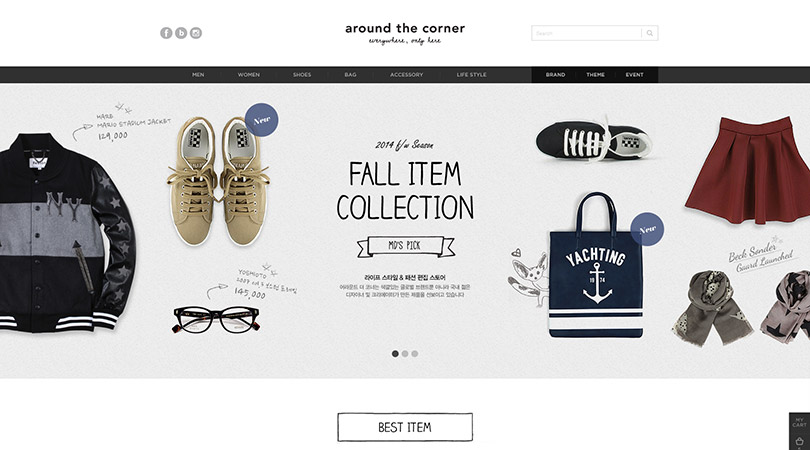Click inside the search input field
Screen dimensions: 810x450
point(587,33)
